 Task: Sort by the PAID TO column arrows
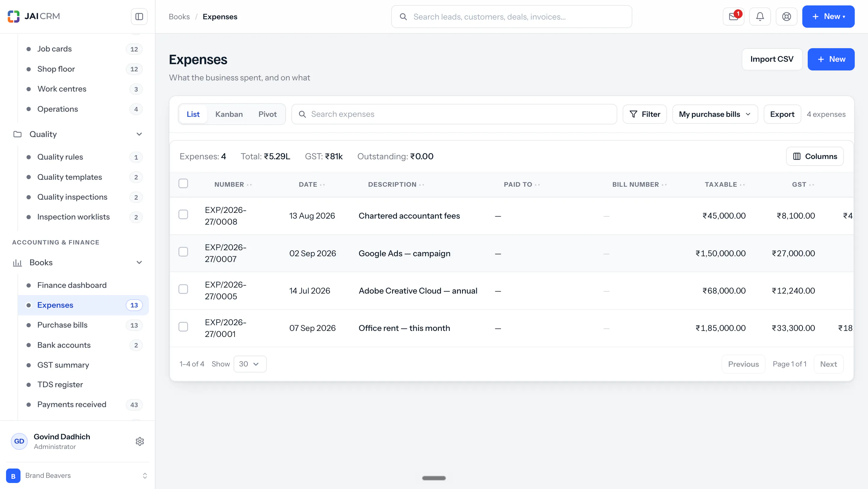pyautogui.click(x=537, y=185)
